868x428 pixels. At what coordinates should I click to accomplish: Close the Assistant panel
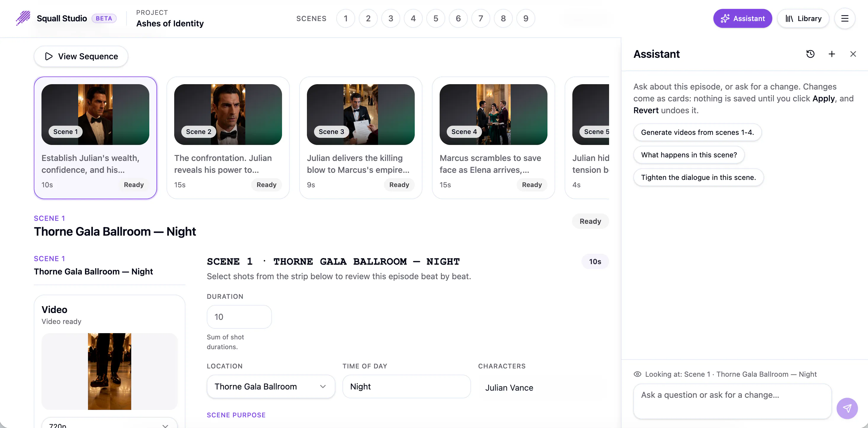click(853, 54)
